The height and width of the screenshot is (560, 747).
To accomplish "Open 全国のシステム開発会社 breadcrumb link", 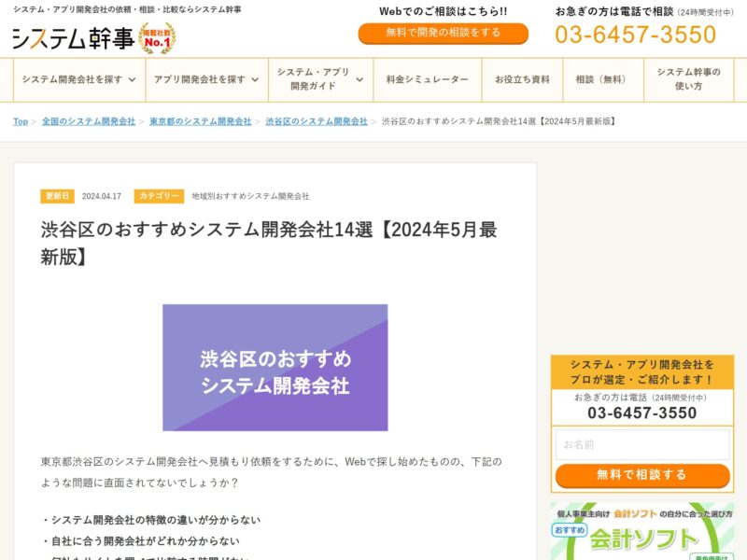I will 89,121.
